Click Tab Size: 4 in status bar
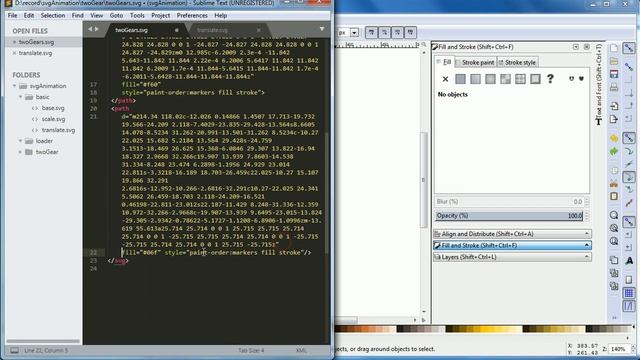Image resolution: width=640 pixels, height=360 pixels. point(251,351)
